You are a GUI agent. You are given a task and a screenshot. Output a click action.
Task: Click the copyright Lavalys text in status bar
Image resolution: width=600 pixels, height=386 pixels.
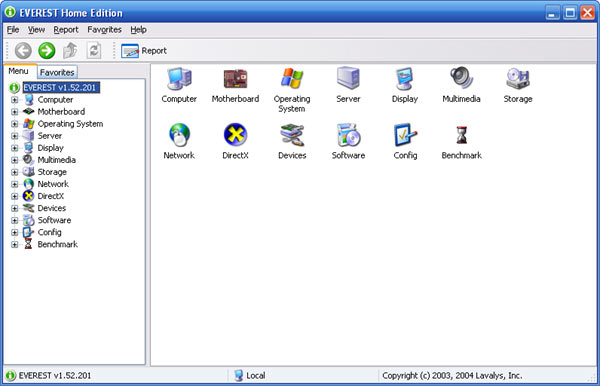(x=452, y=376)
